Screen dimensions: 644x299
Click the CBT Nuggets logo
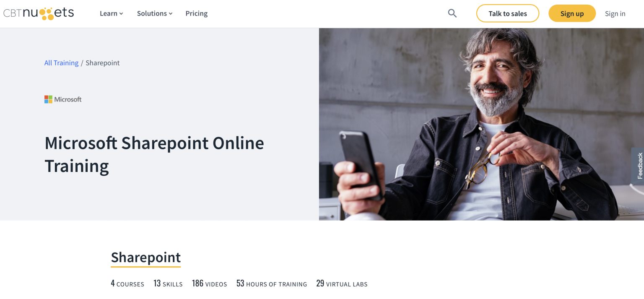click(38, 13)
